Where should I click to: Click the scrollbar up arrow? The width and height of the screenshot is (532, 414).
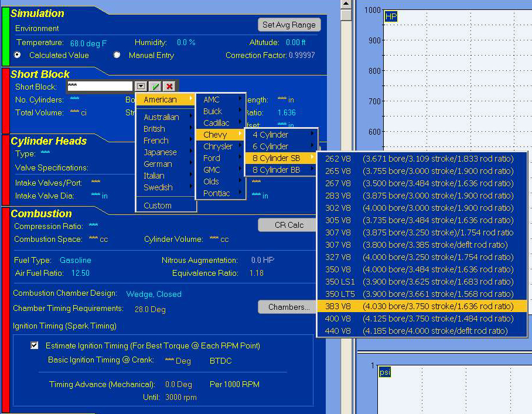click(x=346, y=4)
